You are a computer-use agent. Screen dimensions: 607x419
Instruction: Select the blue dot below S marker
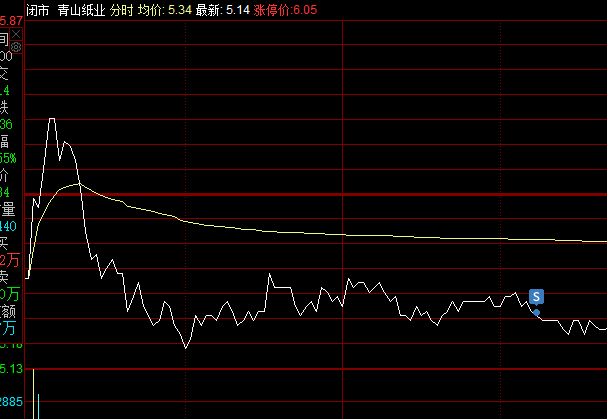tap(537, 312)
